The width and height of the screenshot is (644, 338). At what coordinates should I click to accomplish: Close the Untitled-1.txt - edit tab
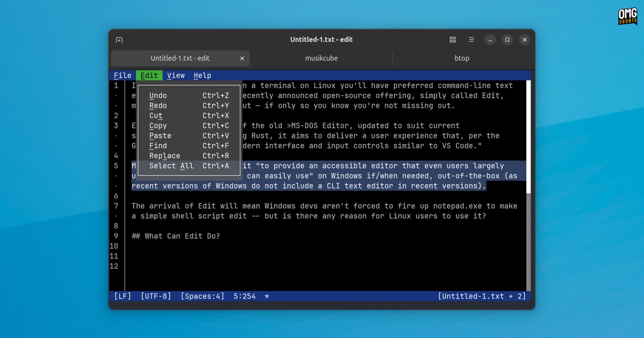242,58
